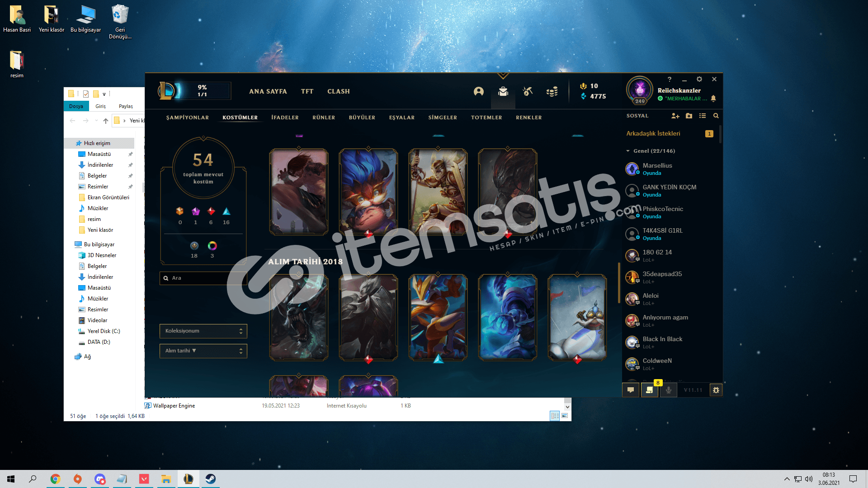Click the add friend icon in Sosyal panel
The image size is (868, 488).
(x=675, y=116)
